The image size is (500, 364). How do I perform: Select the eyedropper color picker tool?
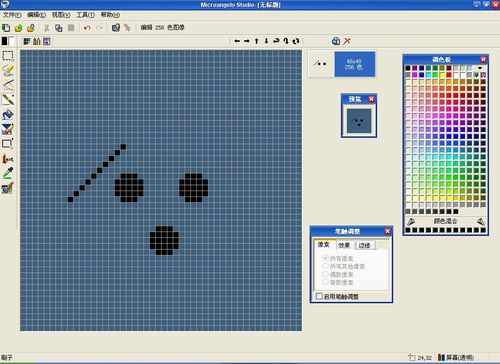click(8, 173)
